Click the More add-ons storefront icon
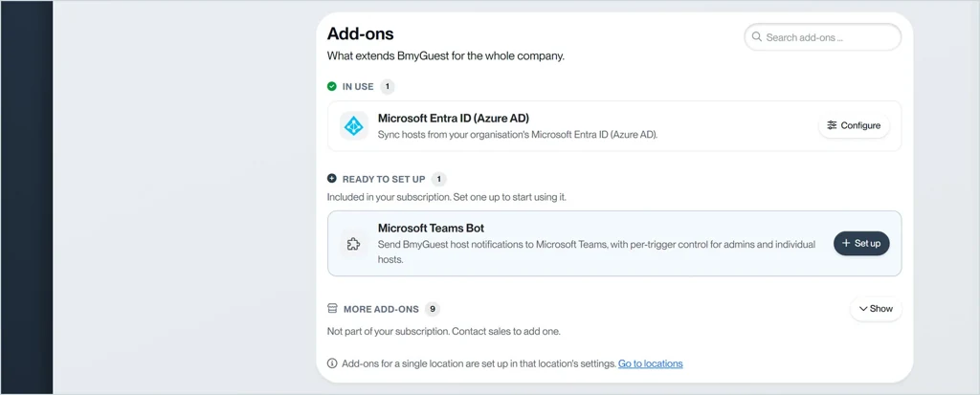Screen dimensions: 980x395 332,309
